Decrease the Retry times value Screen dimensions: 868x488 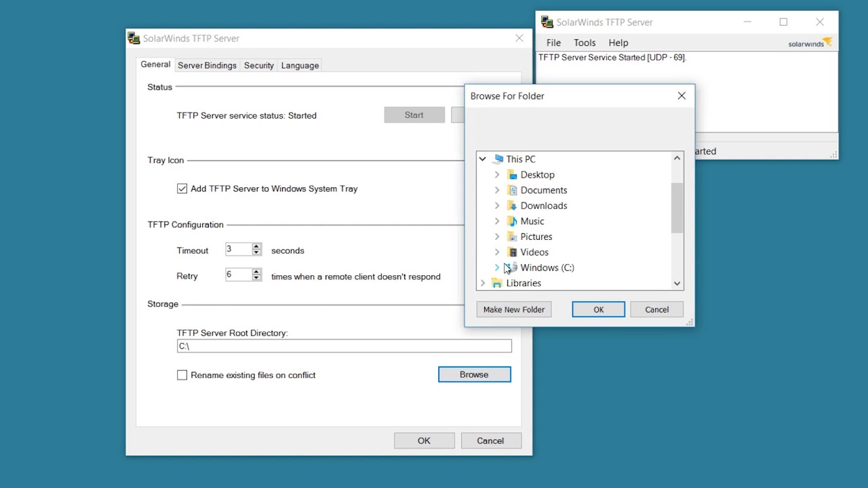256,279
